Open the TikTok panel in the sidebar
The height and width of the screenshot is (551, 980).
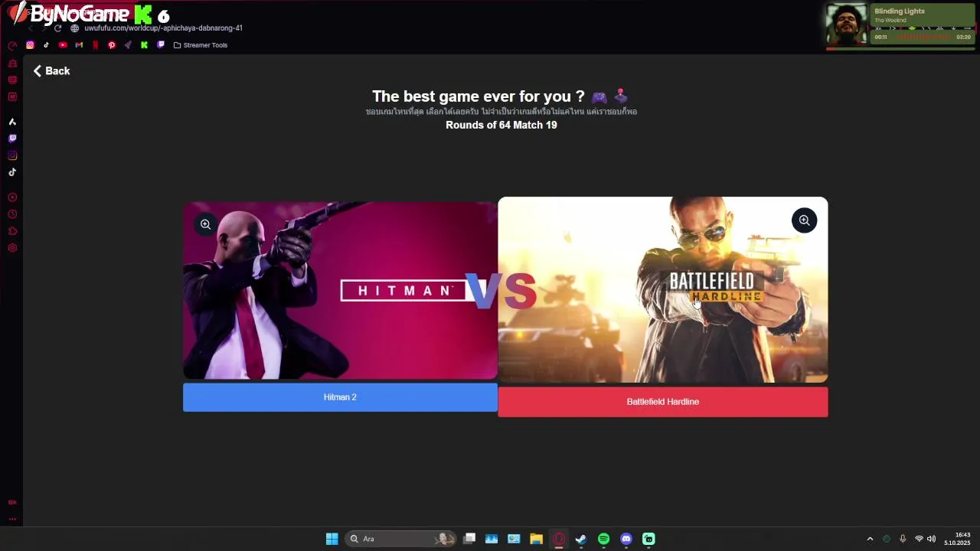12,172
